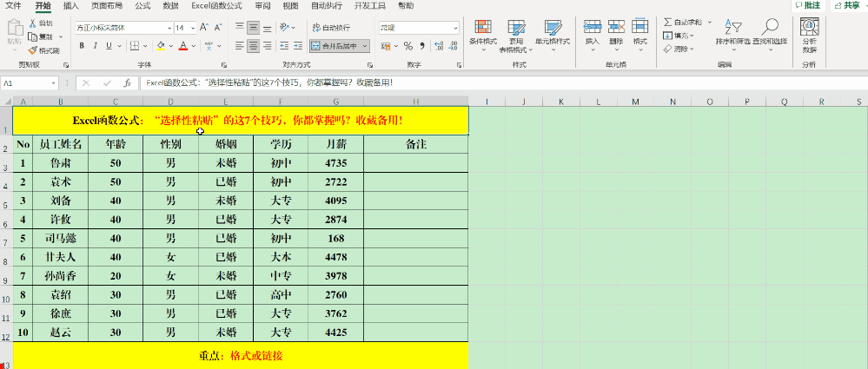Screen dimensions: 868x369
Task: Expand the Name Box dropdown arrow
Action: click(x=54, y=83)
